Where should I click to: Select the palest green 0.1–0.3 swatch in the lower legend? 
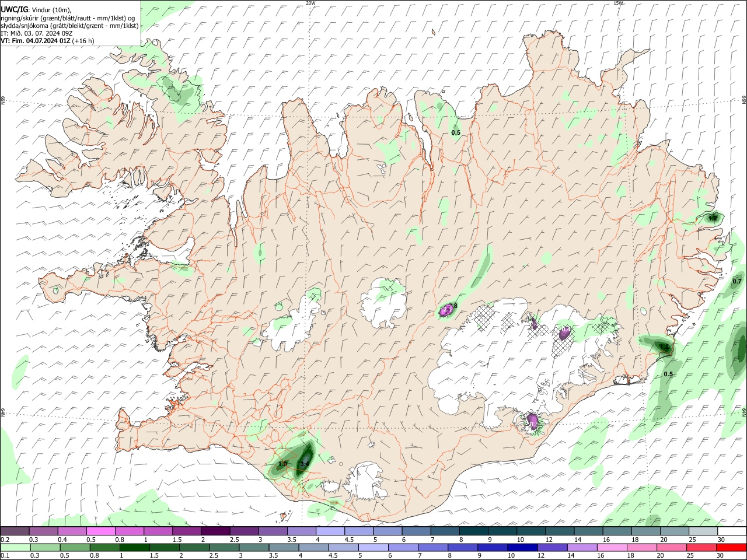[16, 547]
